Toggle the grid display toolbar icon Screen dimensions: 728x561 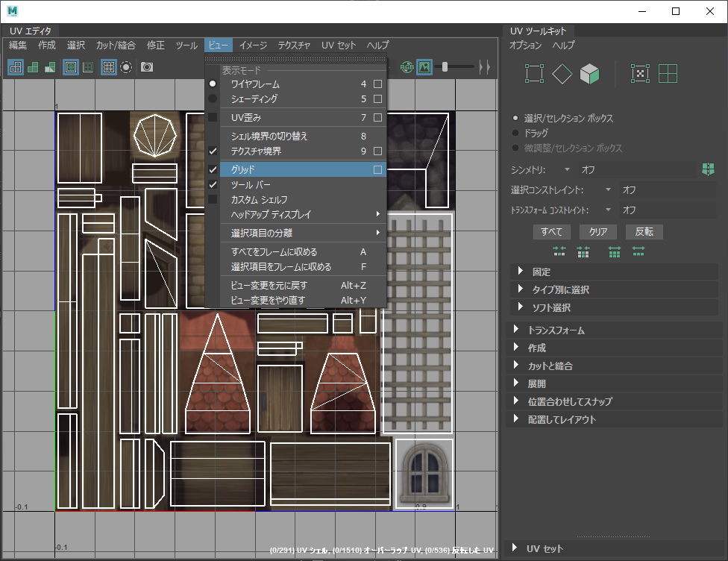pyautogui.click(x=109, y=67)
